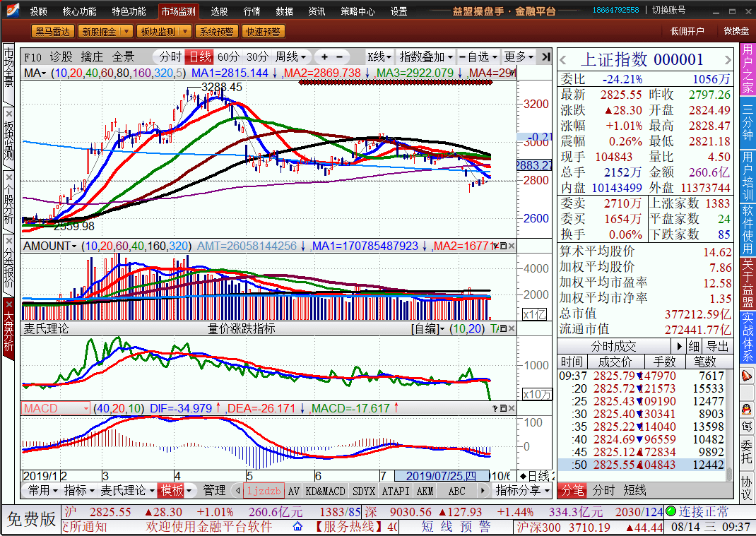Maximize the 麦氏理论 indicator panel
Screen dimensions: 756x536
503,328
